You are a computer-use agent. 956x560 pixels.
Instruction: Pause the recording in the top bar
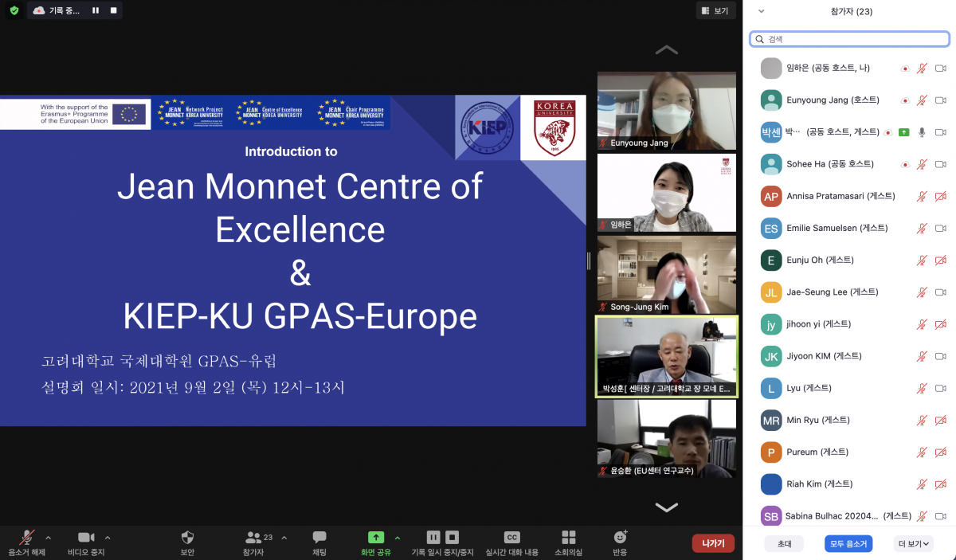pos(96,10)
